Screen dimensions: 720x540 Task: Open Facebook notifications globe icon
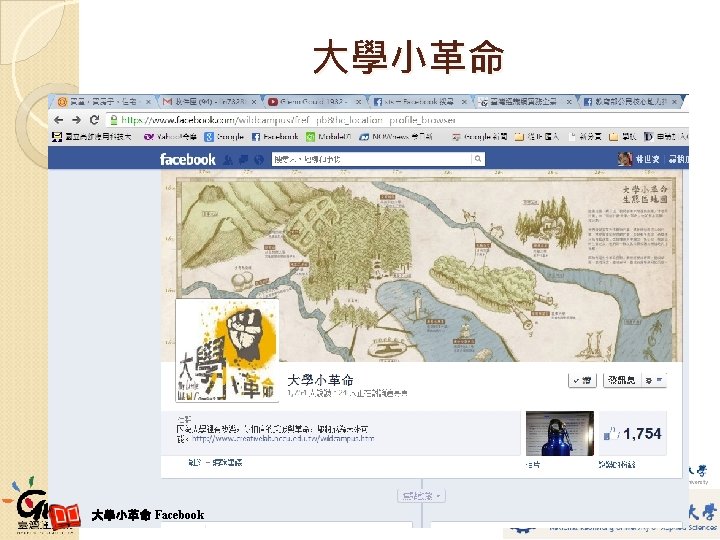(259, 160)
